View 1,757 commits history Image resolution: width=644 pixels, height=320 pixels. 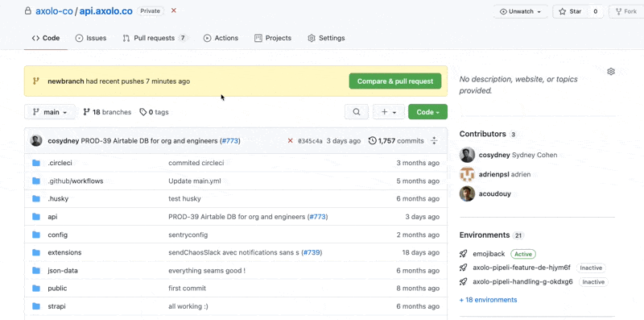(x=396, y=141)
